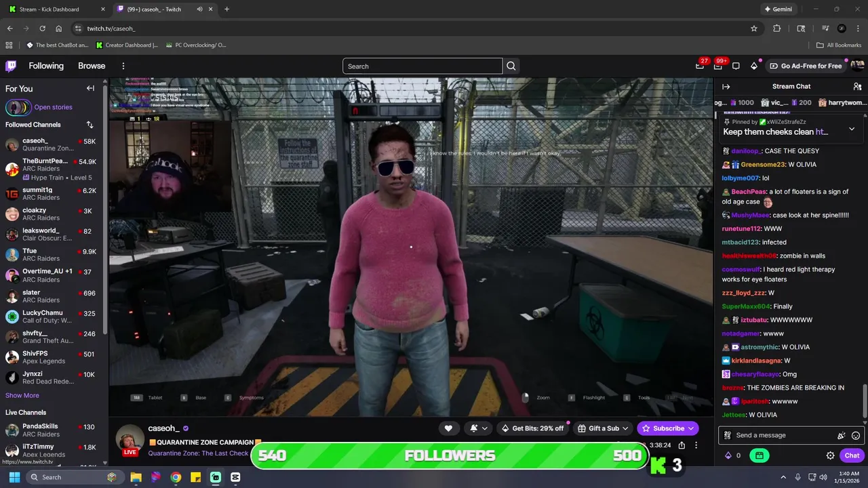The image size is (868, 488).
Task: Open Windows Start menu
Action: click(x=14, y=477)
